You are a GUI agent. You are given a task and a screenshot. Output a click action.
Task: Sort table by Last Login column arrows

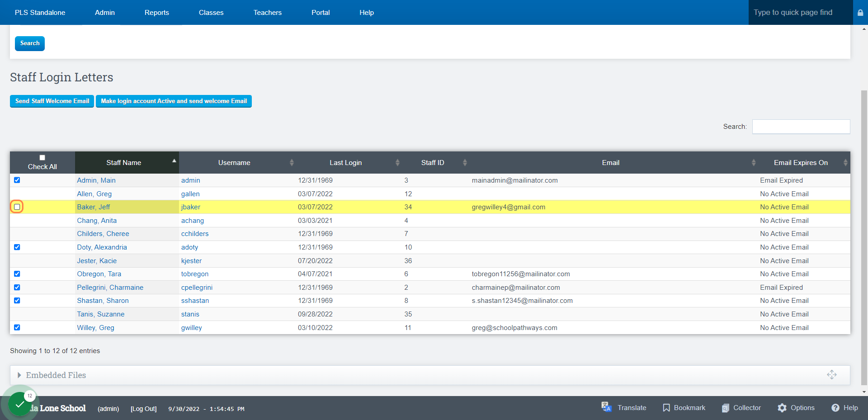click(397, 163)
